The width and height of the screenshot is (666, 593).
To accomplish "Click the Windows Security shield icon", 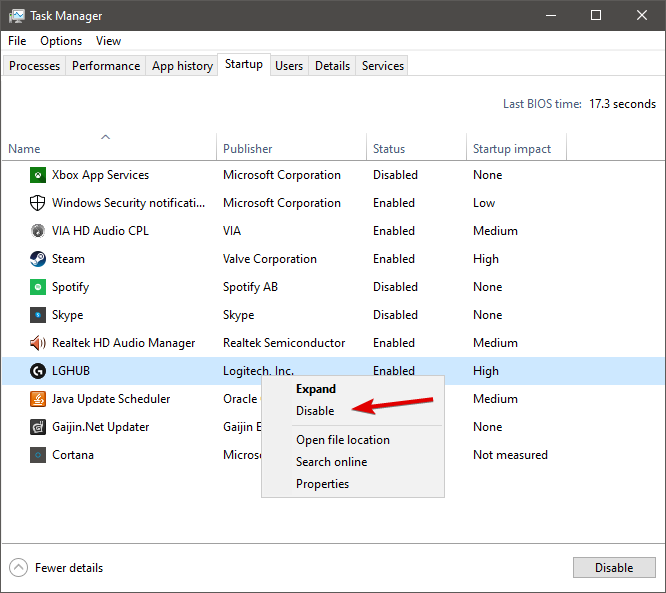I will (37, 203).
